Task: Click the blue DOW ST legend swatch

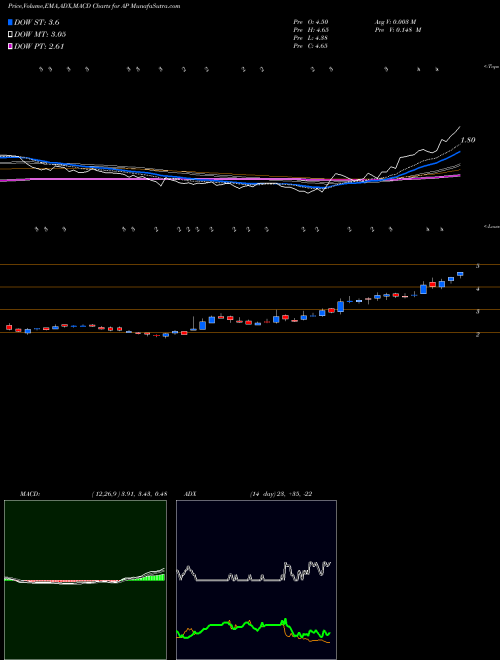Action: [11, 22]
